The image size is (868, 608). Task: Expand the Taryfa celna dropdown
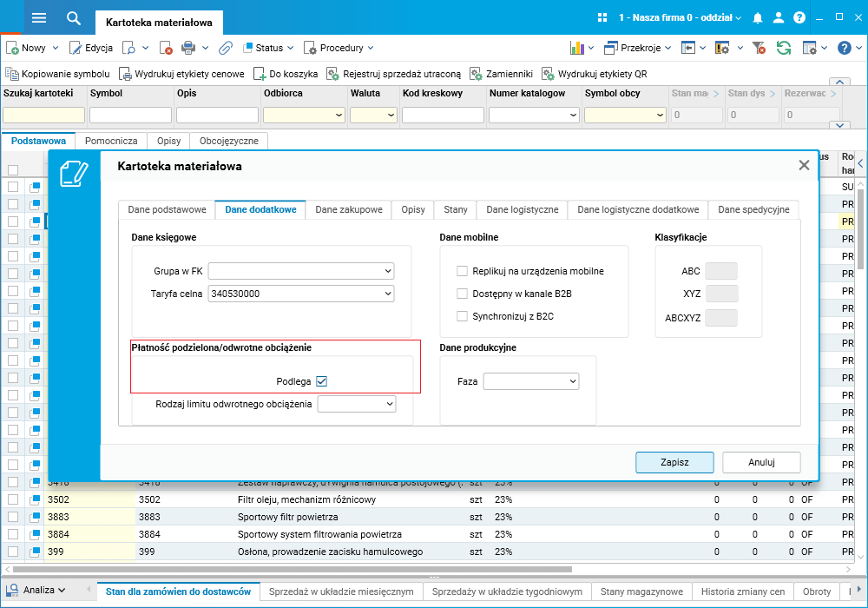(x=387, y=294)
